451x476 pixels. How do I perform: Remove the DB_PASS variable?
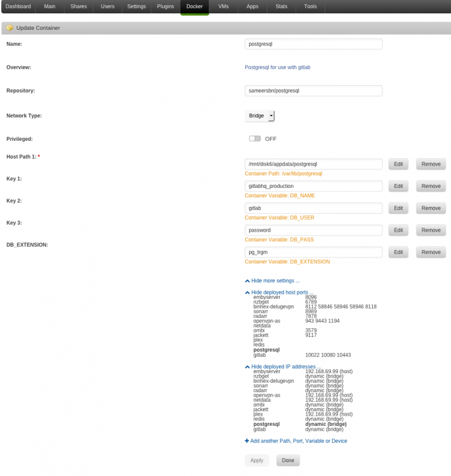431,230
